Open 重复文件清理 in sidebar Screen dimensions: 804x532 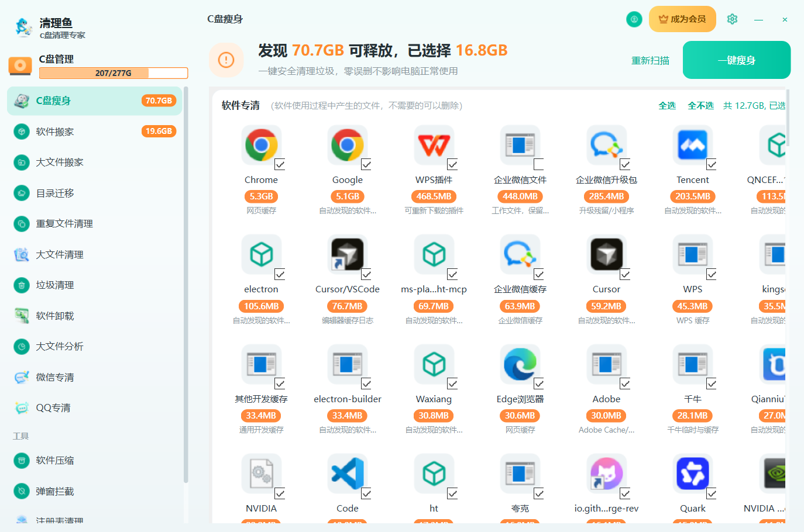click(x=95, y=223)
